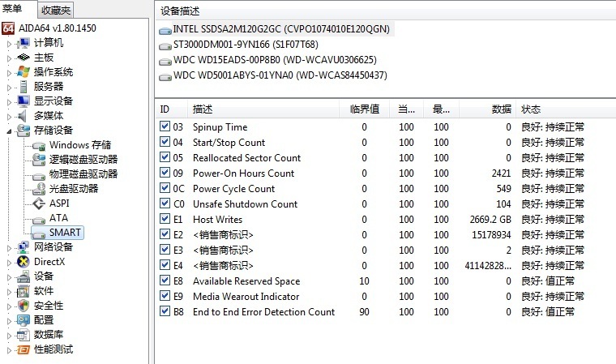Collapse the 存储设备 storage tree node
The height and width of the screenshot is (364, 616).
pos(10,131)
